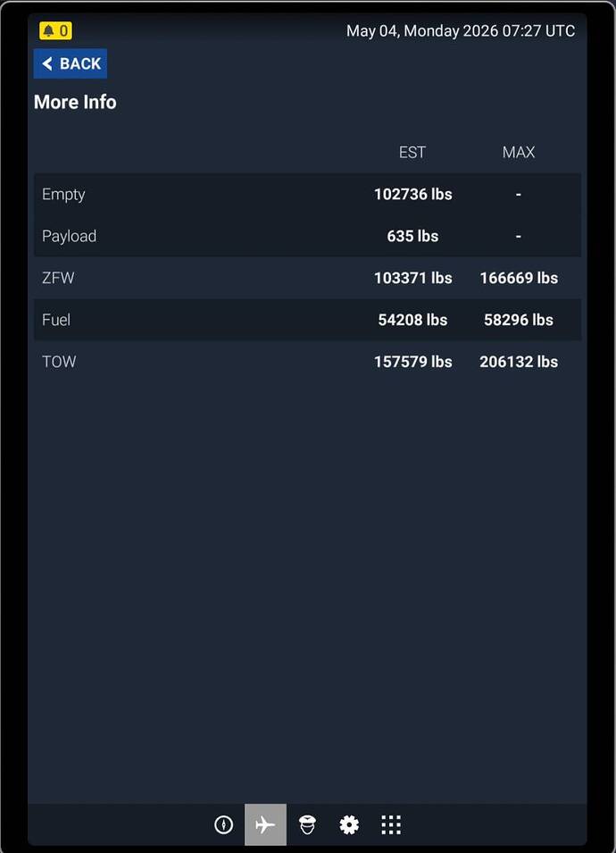Open the pilot cap profile icon
Viewport: 616px width, 853px height.
(307, 824)
